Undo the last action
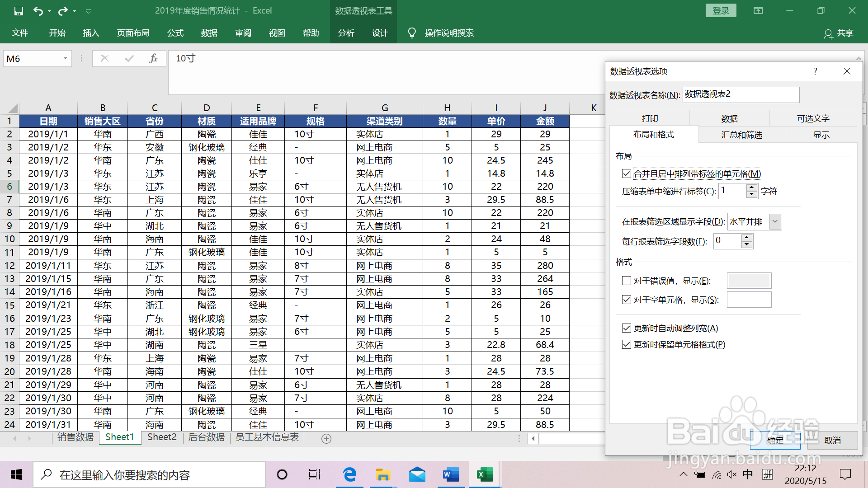Screen dimensions: 868x488 pyautogui.click(x=38, y=11)
